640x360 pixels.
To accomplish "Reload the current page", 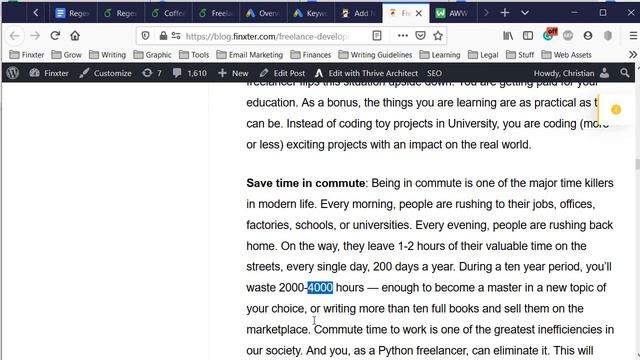I will click(55, 36).
